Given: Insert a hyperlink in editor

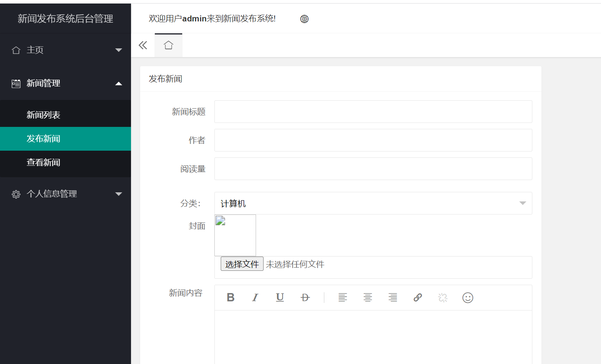Looking at the screenshot, I should (418, 297).
